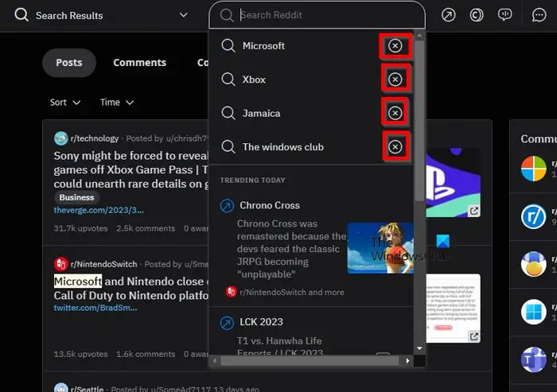Viewport: 557px width, 392px height.
Task: Click external link icon on PlayStation thumbnail
Action: click(474, 211)
